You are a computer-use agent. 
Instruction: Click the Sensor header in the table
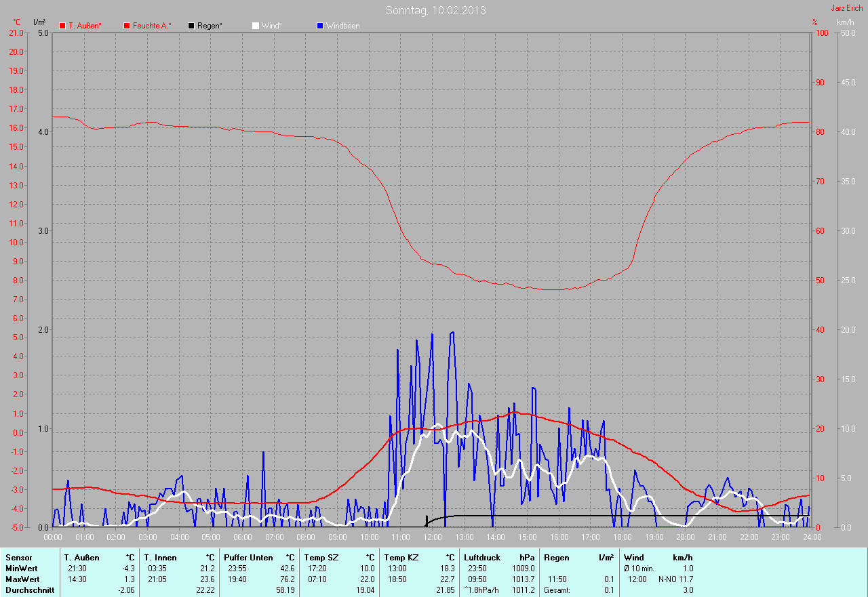[x=18, y=558]
